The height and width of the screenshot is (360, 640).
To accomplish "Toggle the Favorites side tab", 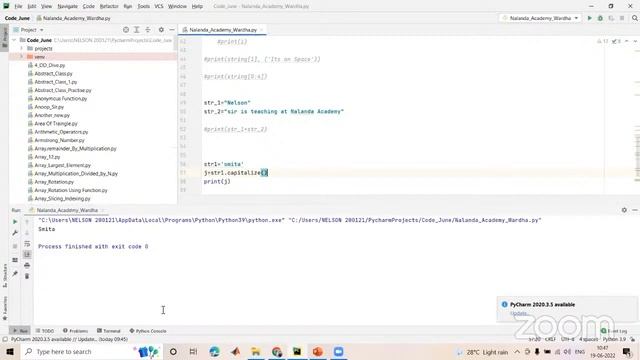I will (x=4, y=308).
